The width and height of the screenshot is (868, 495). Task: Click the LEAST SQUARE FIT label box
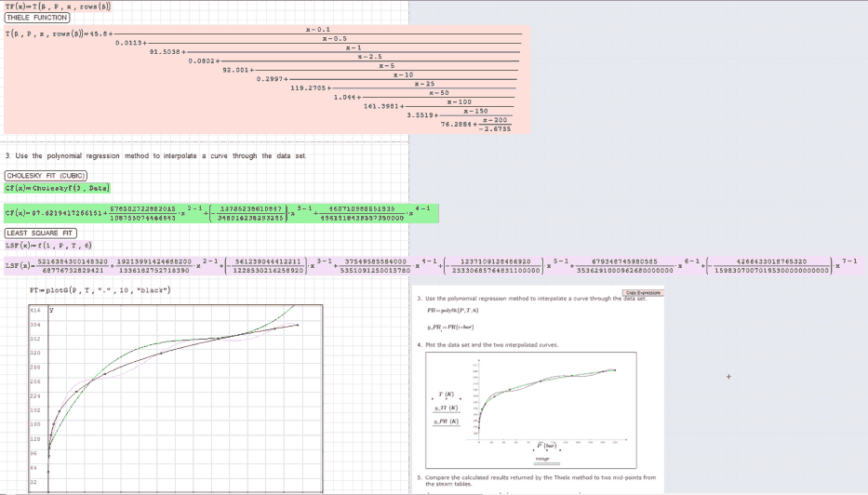click(x=39, y=233)
